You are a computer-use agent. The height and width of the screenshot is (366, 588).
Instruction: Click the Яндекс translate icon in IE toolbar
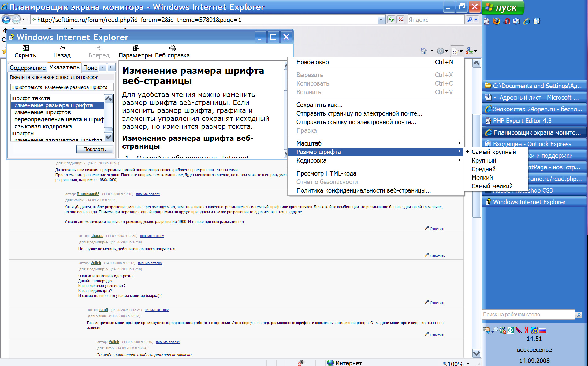tap(469, 51)
